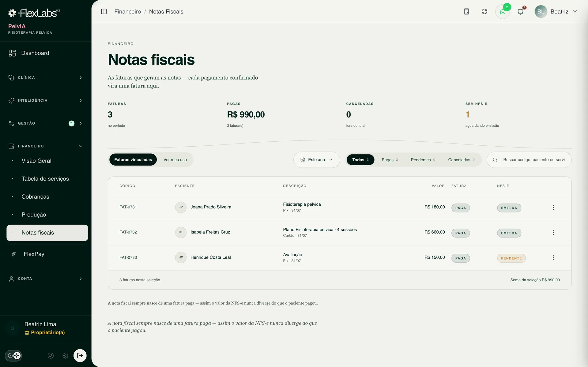Open the calculator icon in top bar

coord(466,12)
